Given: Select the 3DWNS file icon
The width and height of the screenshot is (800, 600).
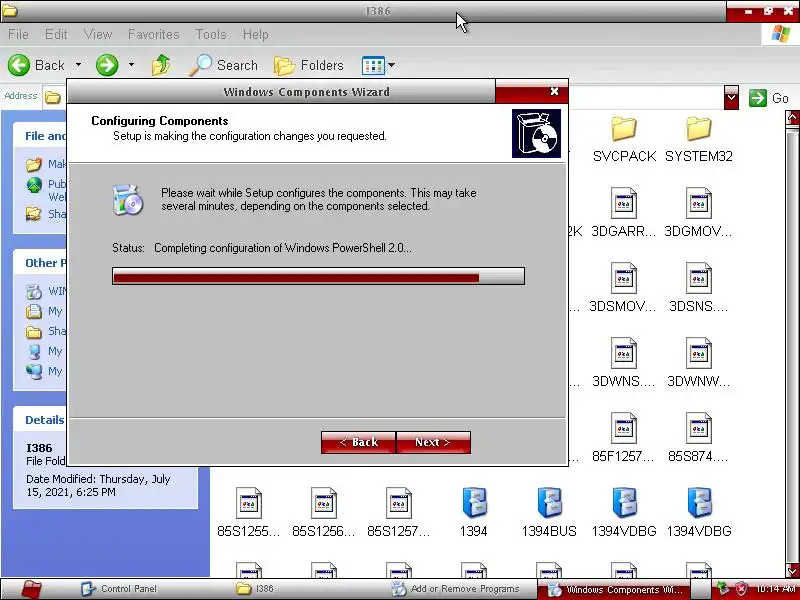Looking at the screenshot, I should (623, 353).
